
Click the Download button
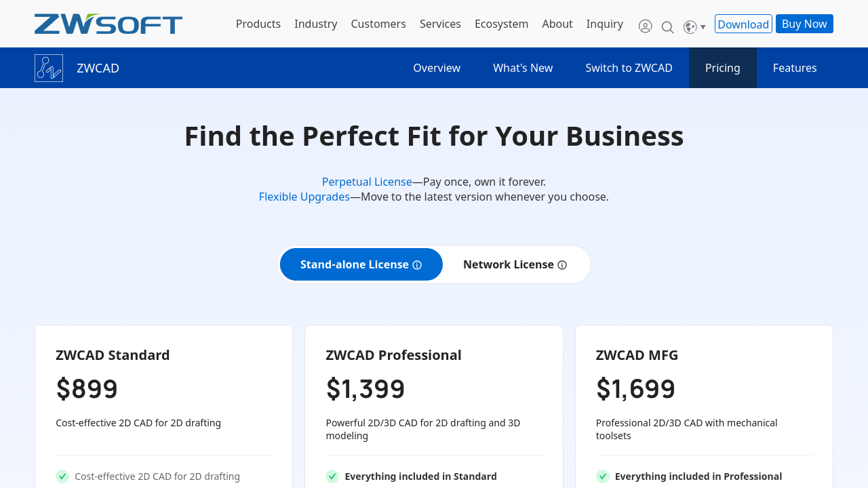tap(743, 24)
